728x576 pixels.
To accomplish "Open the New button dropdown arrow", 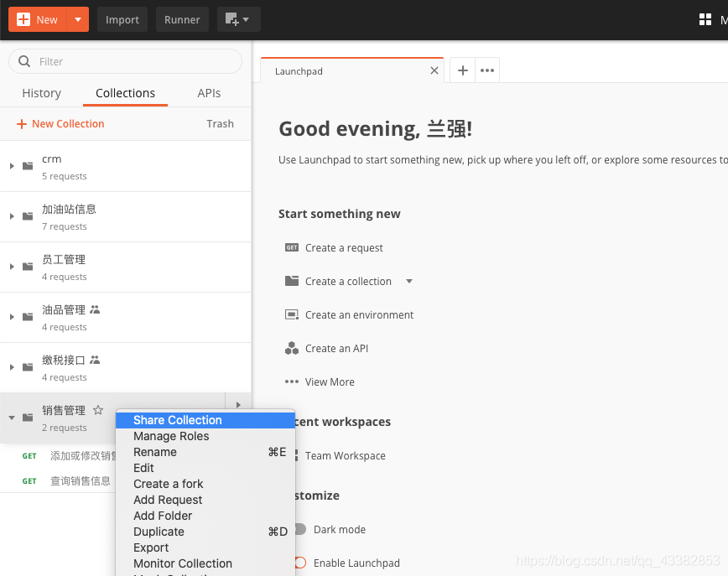I will (x=78, y=19).
